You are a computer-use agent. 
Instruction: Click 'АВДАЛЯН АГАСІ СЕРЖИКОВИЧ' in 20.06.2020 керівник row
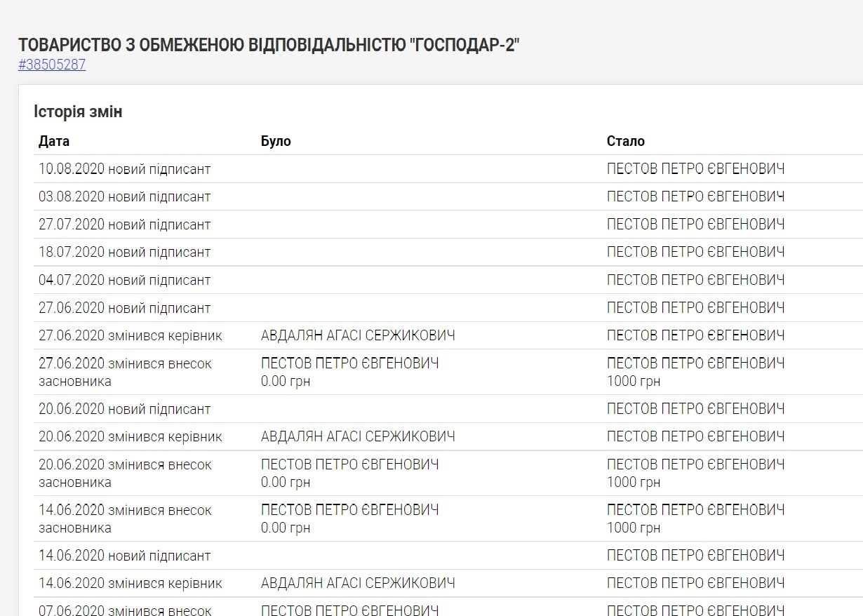(x=358, y=437)
